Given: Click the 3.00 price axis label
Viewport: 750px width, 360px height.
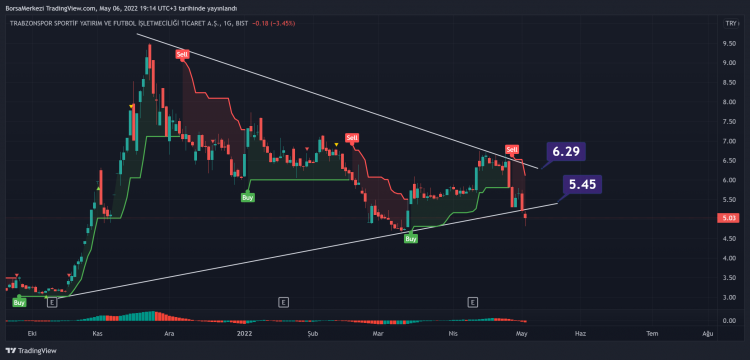Looking at the screenshot, I should pyautogui.click(x=729, y=298).
